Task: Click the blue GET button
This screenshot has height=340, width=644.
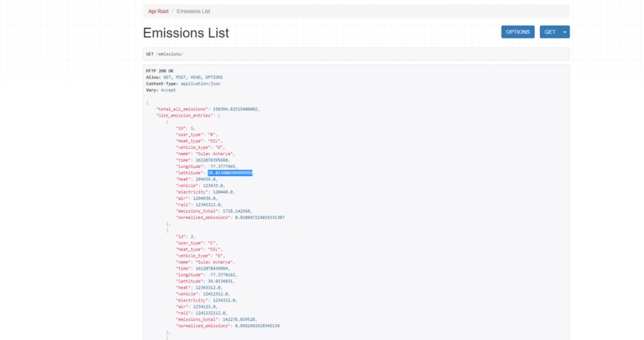Action: (x=550, y=32)
